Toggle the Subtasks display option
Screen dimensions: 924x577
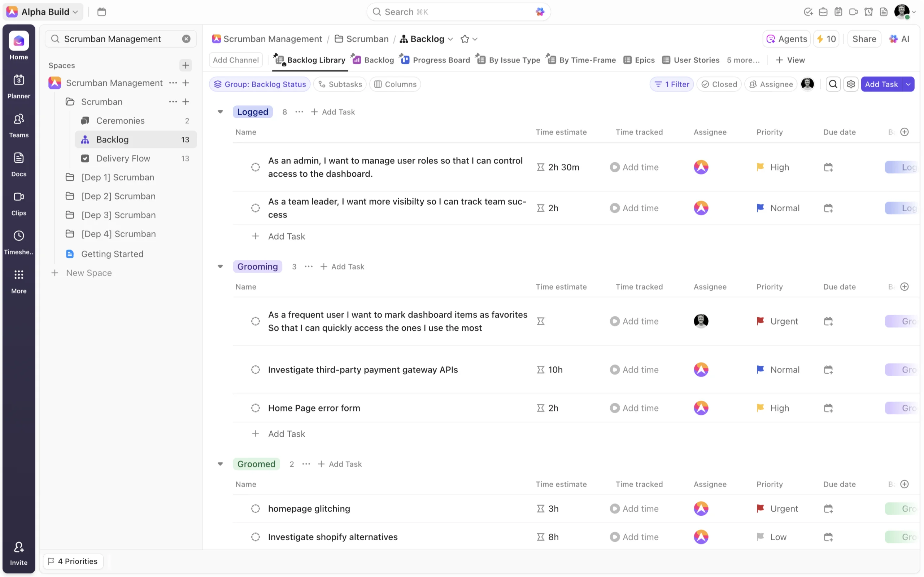tap(340, 84)
